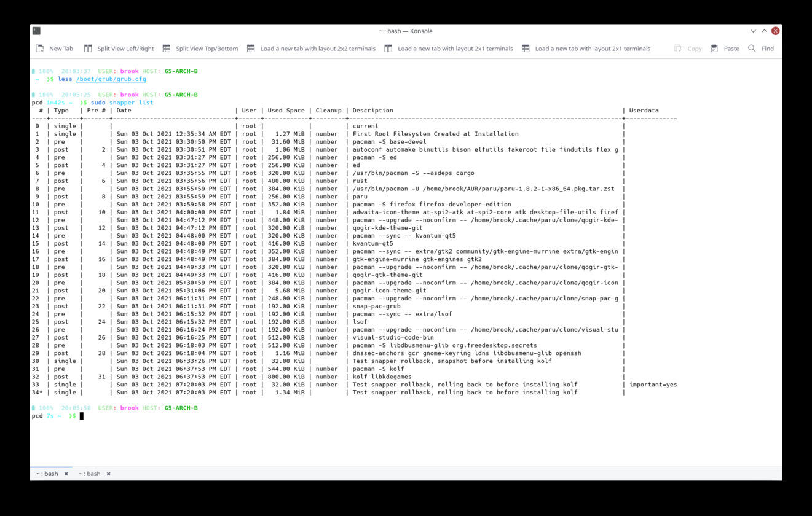Click 'G5-ARCH-B' host name at last prompt
The image size is (812, 516).
(181, 408)
